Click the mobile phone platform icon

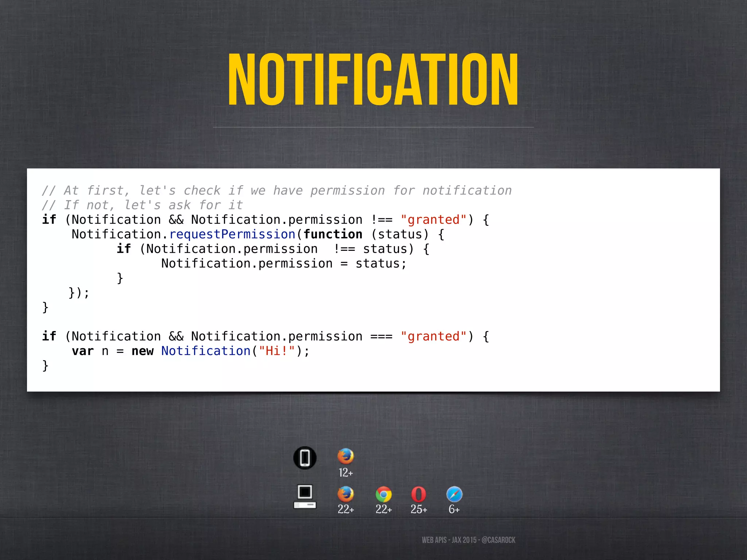coord(305,458)
